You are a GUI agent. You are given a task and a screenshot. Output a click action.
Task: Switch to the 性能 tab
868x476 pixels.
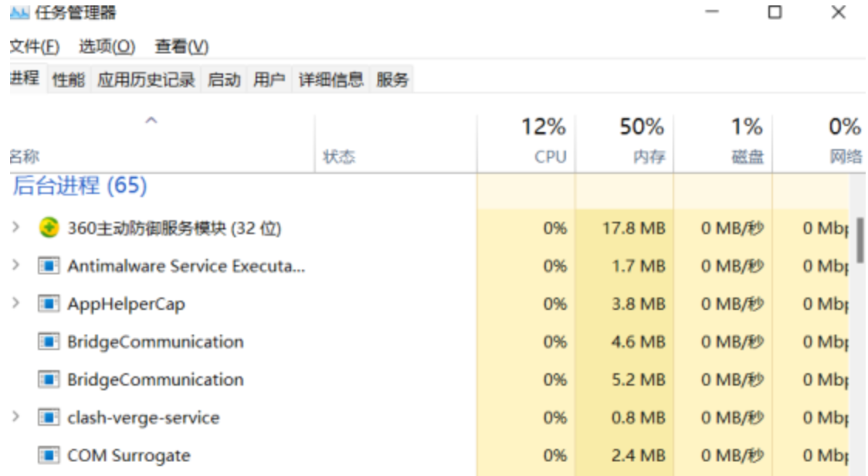pos(69,80)
